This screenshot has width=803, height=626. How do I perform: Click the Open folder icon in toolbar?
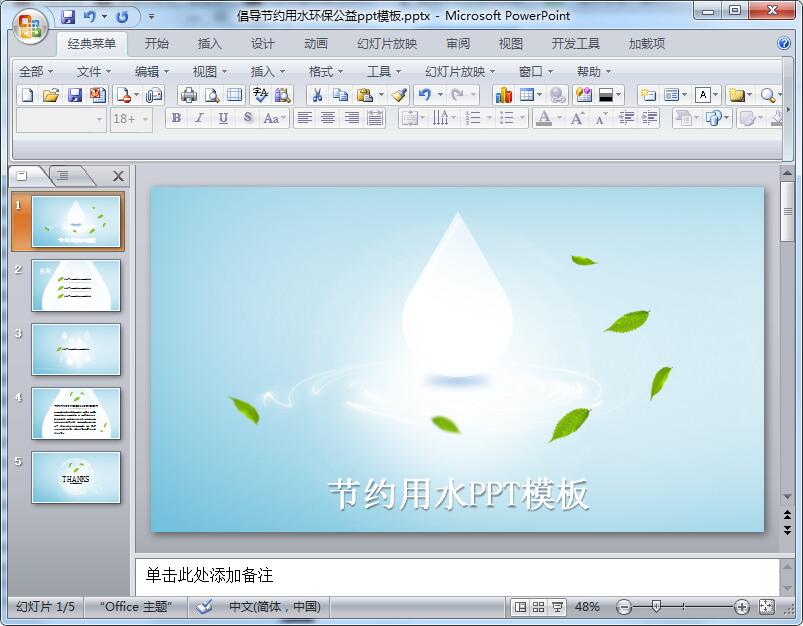51,95
